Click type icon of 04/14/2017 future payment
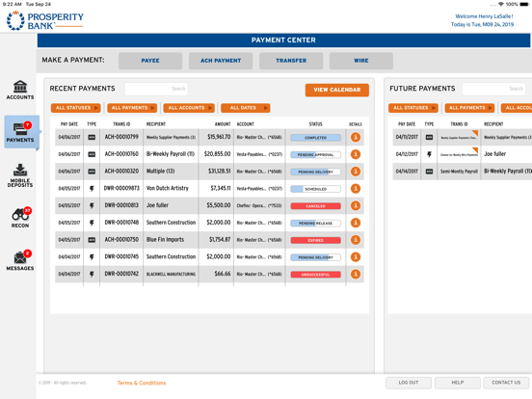Image resolution: width=532 pixels, height=399 pixels. (429, 172)
